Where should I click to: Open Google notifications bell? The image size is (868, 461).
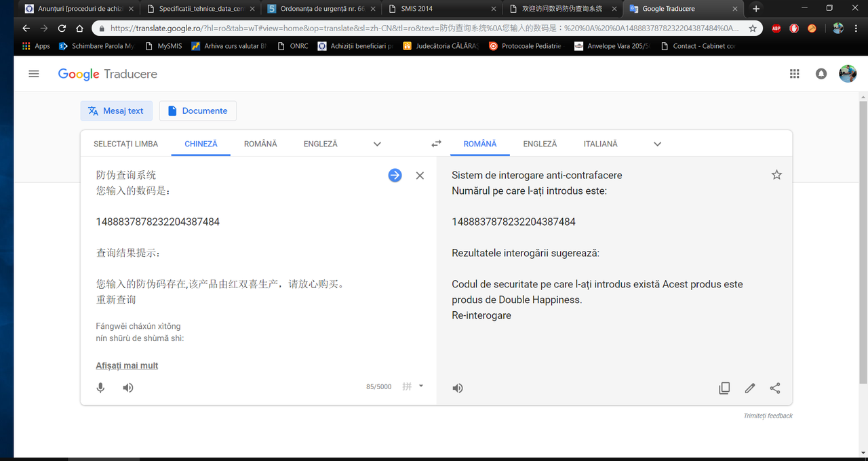tap(821, 74)
